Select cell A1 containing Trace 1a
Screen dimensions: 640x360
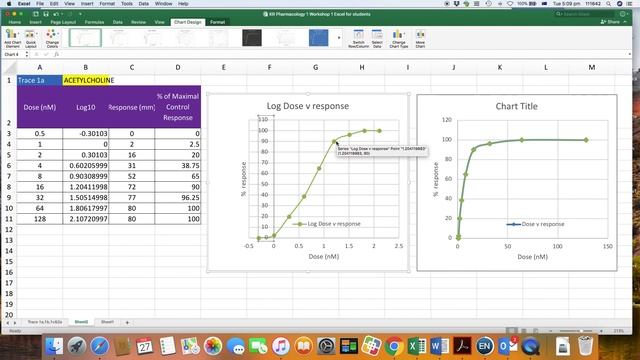40,80
